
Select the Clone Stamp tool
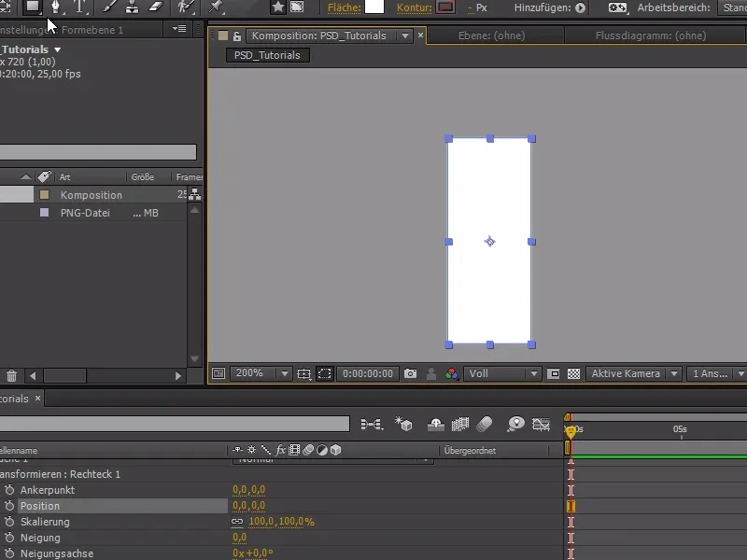pos(132,7)
